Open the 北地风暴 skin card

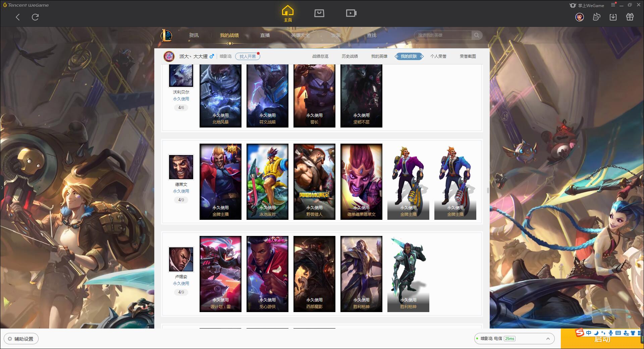tap(220, 96)
